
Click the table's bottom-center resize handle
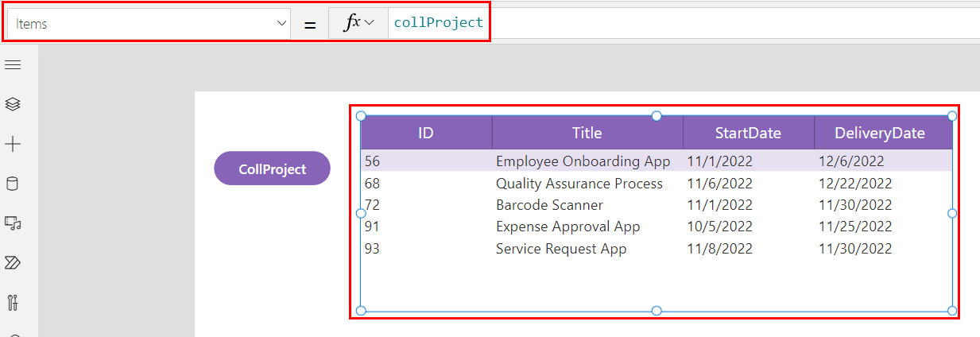point(657,310)
